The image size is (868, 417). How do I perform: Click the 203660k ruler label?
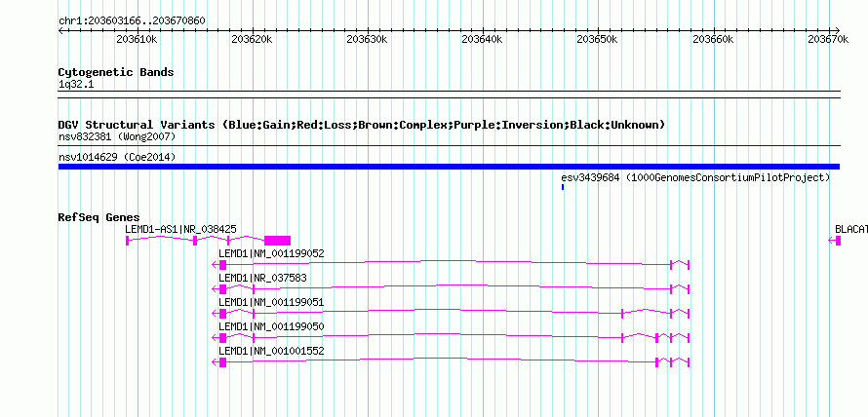(x=713, y=39)
